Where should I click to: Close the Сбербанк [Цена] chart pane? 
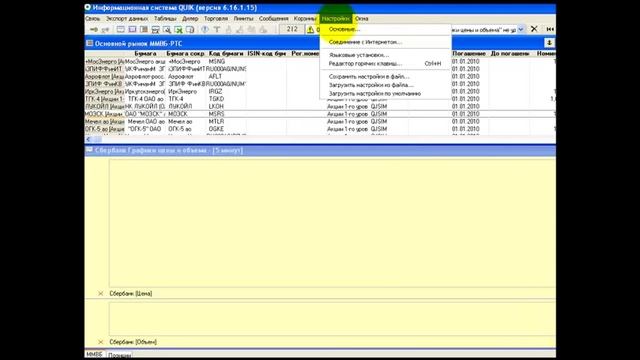(x=100, y=293)
